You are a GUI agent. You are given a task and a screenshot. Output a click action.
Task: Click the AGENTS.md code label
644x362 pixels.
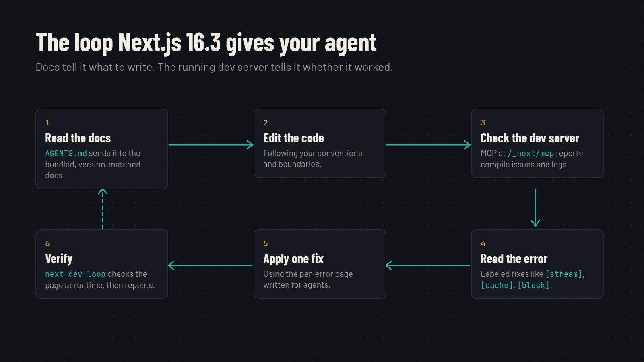coord(66,153)
